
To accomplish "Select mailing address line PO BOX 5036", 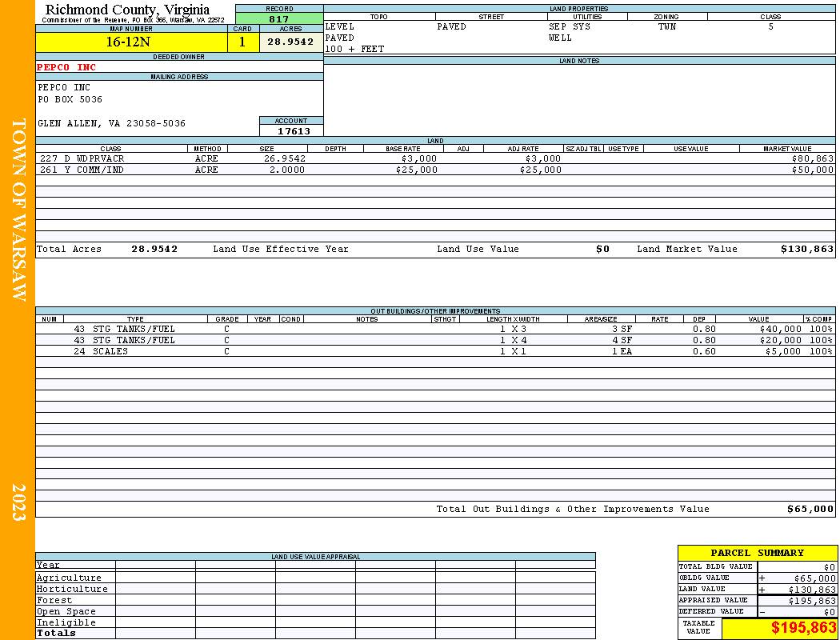I will click(x=70, y=99).
